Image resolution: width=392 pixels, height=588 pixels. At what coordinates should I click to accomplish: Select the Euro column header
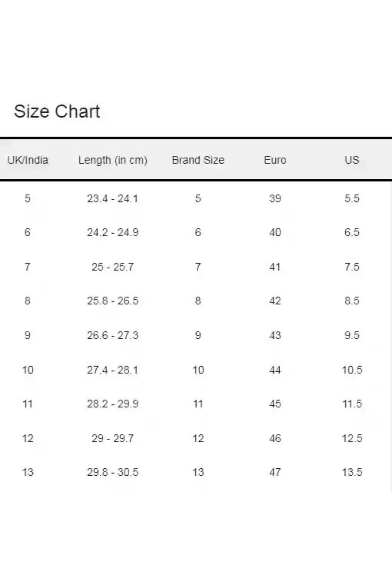(x=275, y=160)
